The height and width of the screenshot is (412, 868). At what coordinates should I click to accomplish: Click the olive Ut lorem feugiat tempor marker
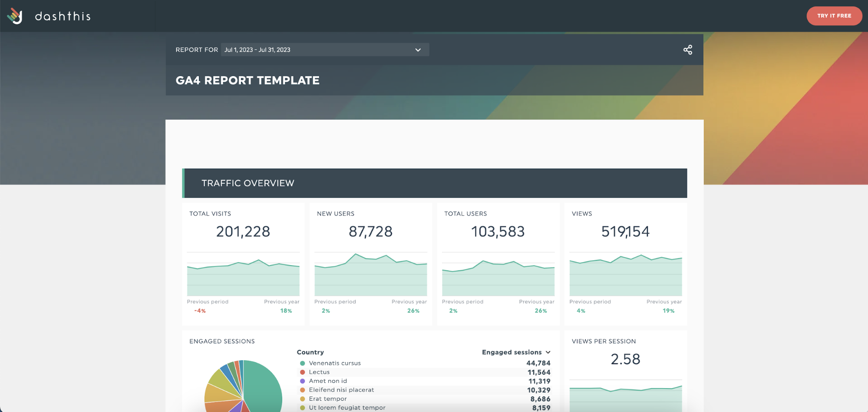(x=302, y=408)
